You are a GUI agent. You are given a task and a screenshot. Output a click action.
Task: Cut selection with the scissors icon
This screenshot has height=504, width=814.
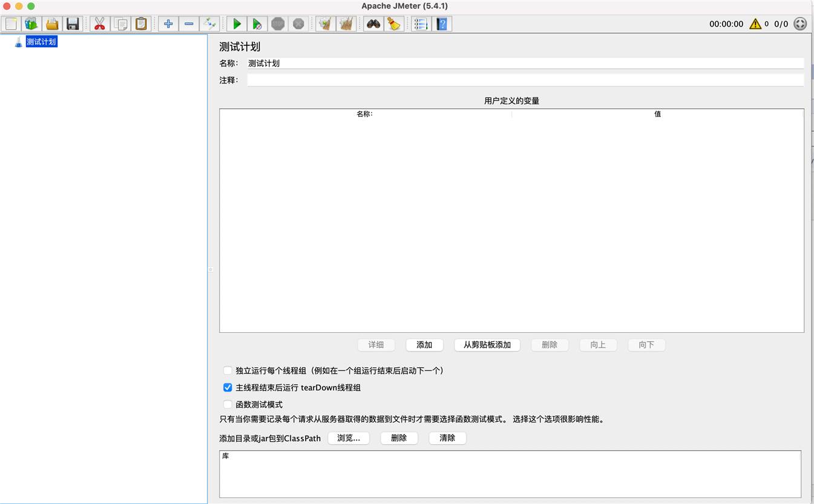(x=100, y=24)
